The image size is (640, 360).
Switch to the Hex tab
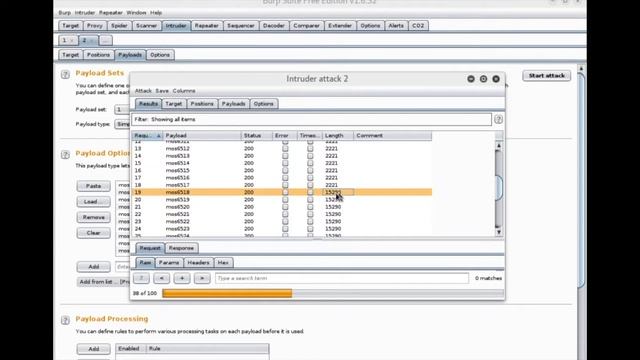tap(223, 263)
